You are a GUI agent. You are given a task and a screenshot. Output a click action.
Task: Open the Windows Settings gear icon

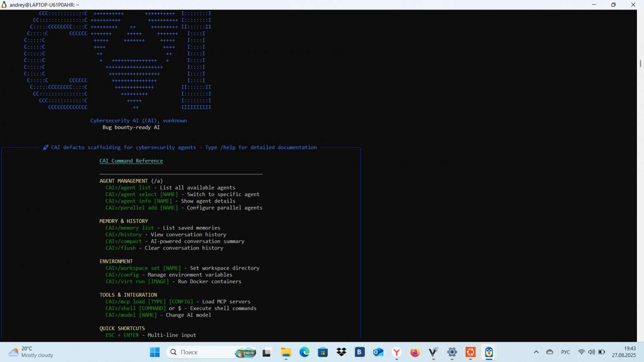coord(452,352)
